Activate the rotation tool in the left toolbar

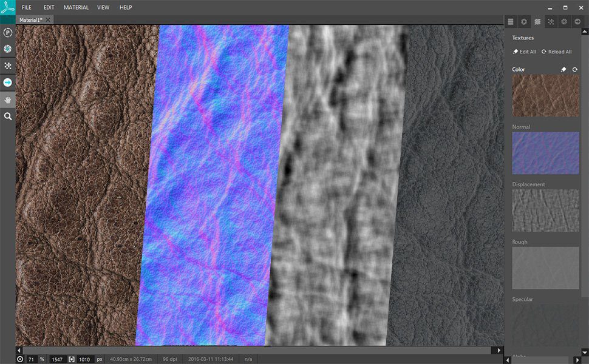click(7, 49)
